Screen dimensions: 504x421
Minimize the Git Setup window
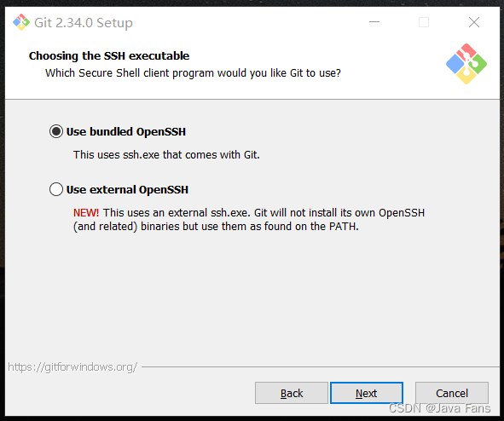tap(374, 22)
